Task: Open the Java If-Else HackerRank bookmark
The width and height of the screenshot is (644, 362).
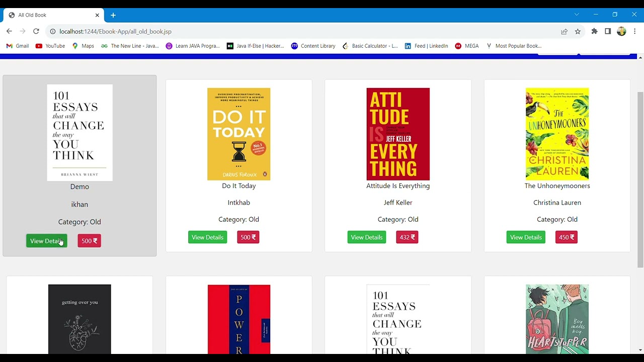Action: [255, 46]
